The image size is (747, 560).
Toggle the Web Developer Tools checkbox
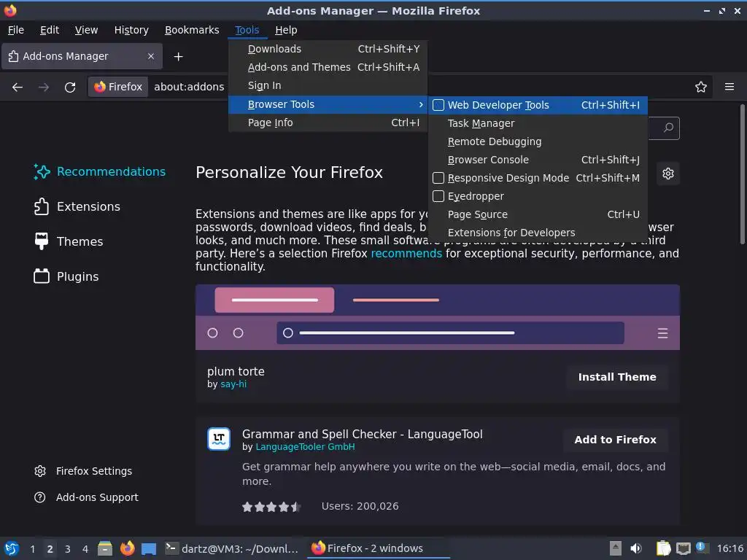pyautogui.click(x=438, y=105)
